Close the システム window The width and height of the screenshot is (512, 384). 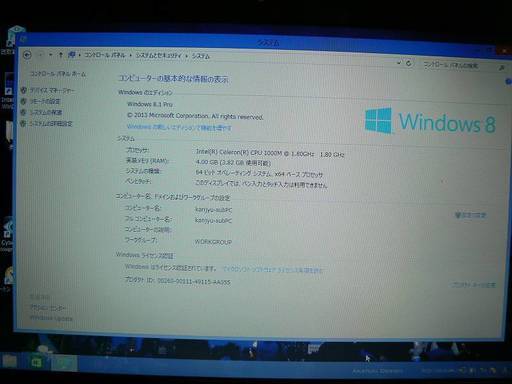[504, 50]
